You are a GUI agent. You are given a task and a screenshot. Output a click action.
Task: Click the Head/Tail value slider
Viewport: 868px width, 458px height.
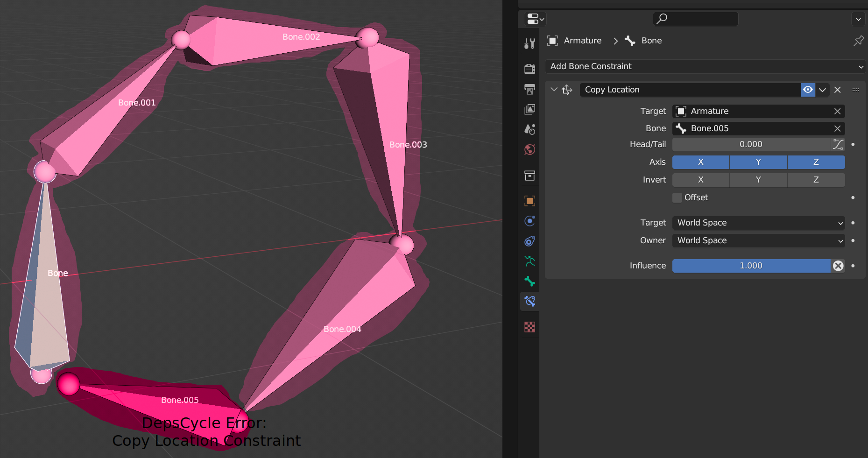pos(751,144)
